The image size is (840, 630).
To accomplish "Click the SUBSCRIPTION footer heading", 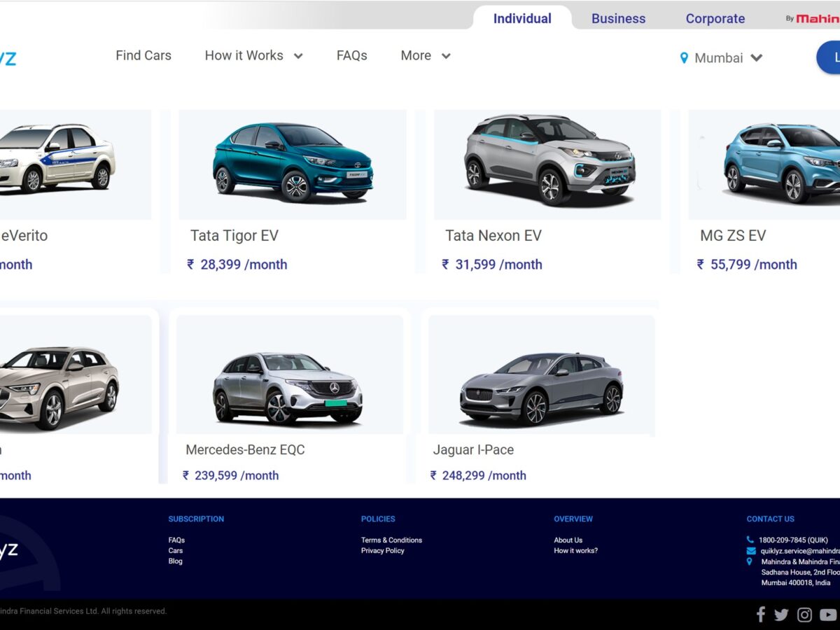I will click(196, 519).
